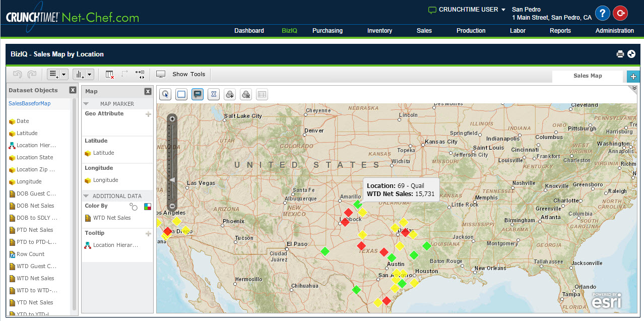Switch to the Sales Map tab
The height and width of the screenshot is (321, 644).
(x=588, y=76)
